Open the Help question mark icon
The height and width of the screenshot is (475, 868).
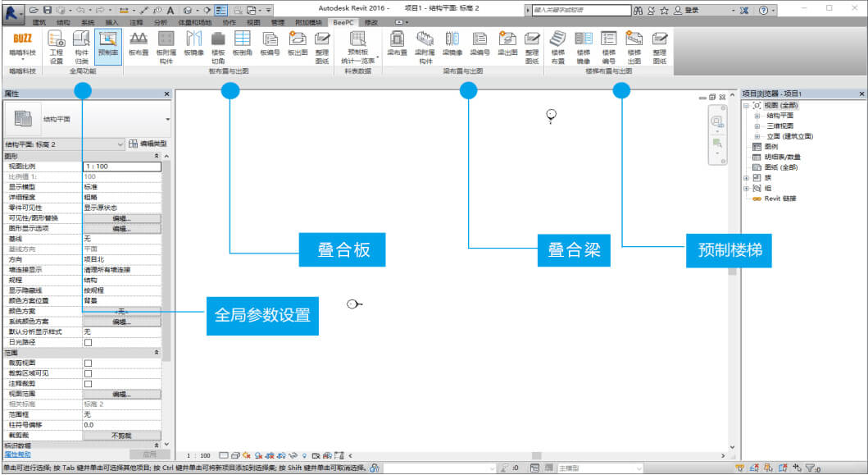coord(763,10)
